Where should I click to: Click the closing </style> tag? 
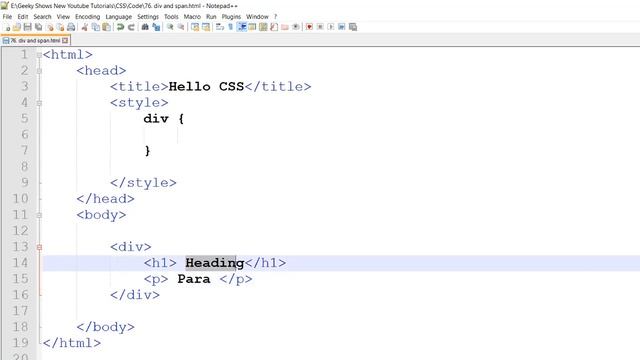pyautogui.click(x=143, y=183)
